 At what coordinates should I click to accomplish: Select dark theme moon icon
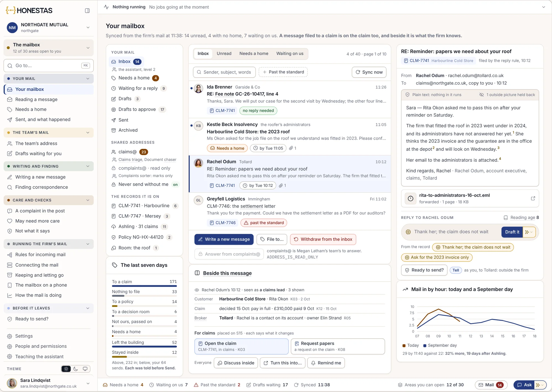coord(76,369)
